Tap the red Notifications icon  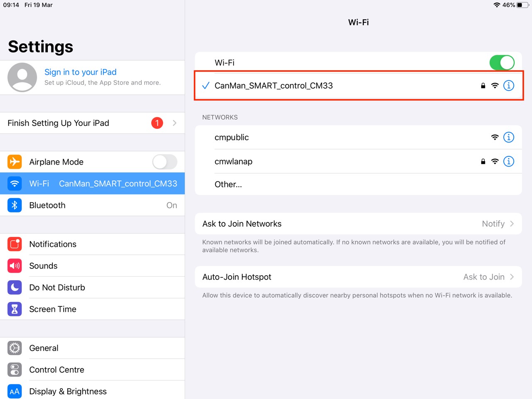[15, 244]
